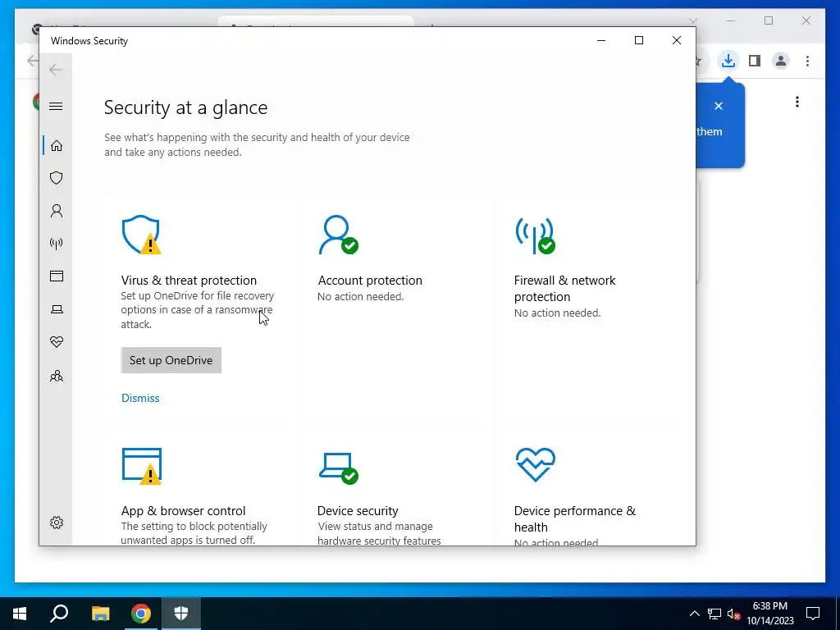Open Chrome three-dot menu
This screenshot has width=840, height=630.
(x=807, y=61)
